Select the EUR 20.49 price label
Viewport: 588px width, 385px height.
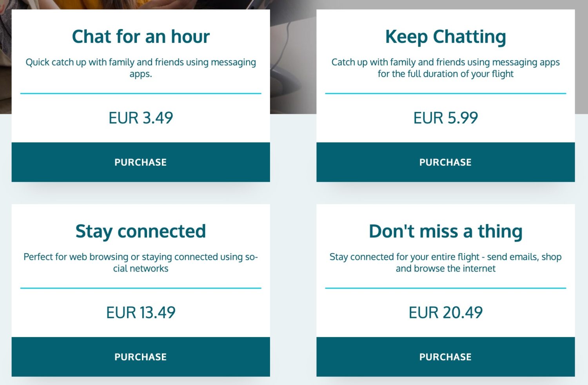445,312
